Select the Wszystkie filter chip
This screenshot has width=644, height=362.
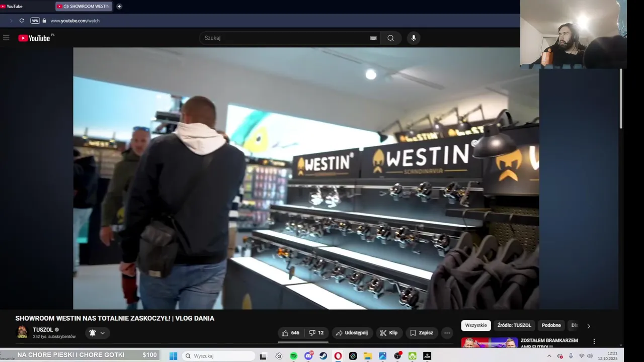[476, 325]
